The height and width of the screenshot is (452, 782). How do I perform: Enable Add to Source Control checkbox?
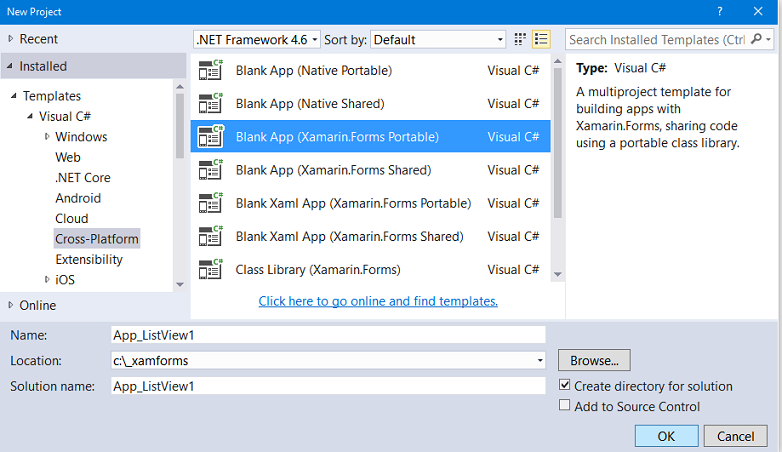pyautogui.click(x=565, y=405)
